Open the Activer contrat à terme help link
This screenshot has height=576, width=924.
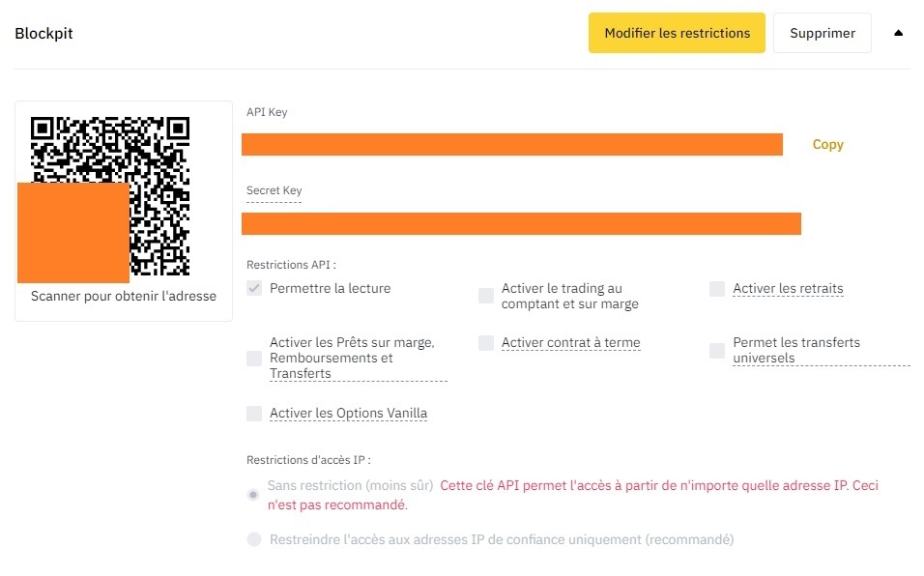pyautogui.click(x=568, y=341)
